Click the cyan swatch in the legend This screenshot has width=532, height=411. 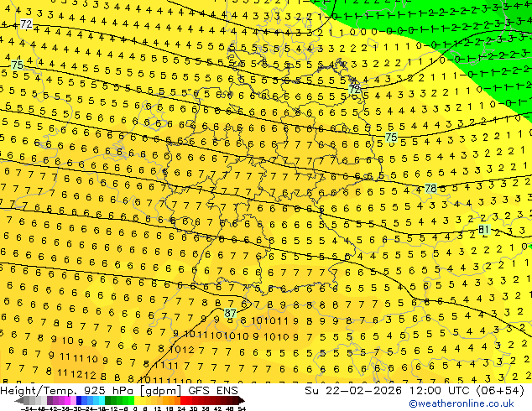[x=102, y=400]
